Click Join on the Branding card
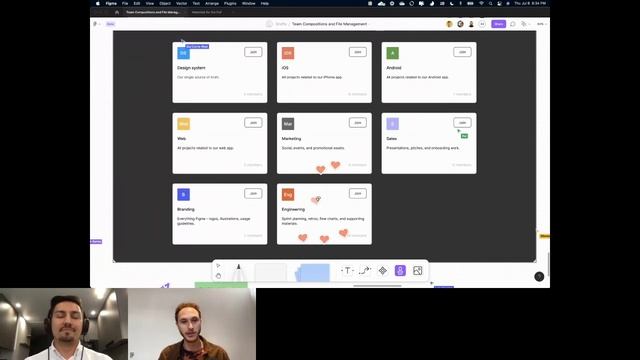640x360 pixels. (253, 193)
